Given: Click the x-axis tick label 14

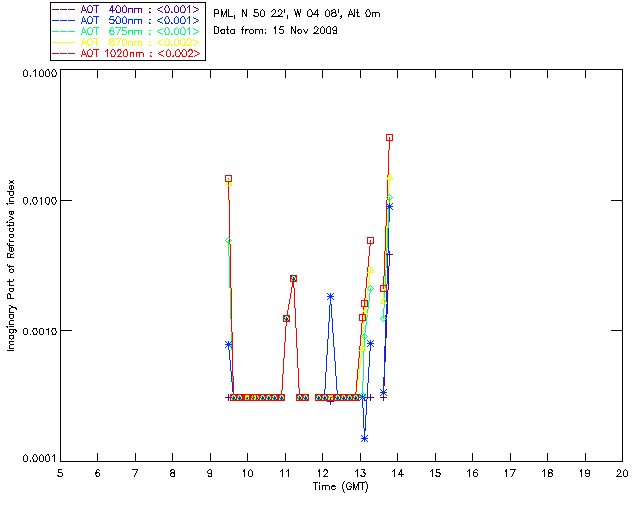Looking at the screenshot, I should pyautogui.click(x=398, y=473).
